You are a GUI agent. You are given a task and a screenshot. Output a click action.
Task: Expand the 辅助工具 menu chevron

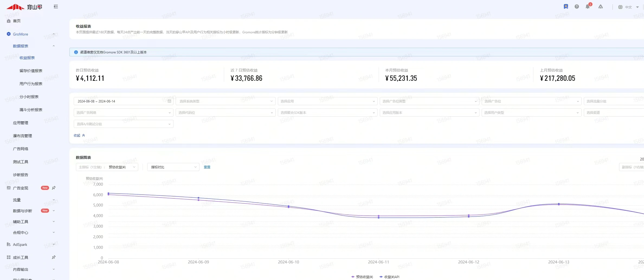click(x=54, y=221)
